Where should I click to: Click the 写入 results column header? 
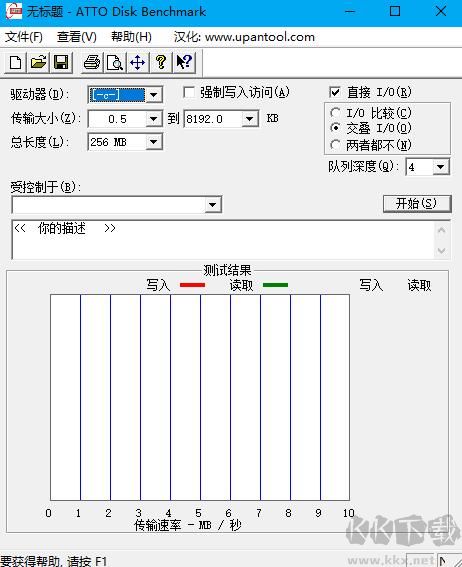[x=371, y=285]
